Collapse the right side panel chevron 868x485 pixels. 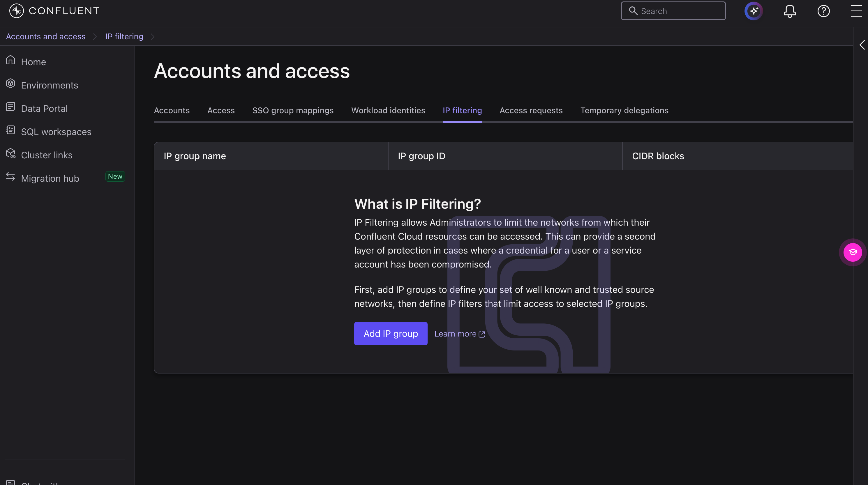[x=862, y=45]
